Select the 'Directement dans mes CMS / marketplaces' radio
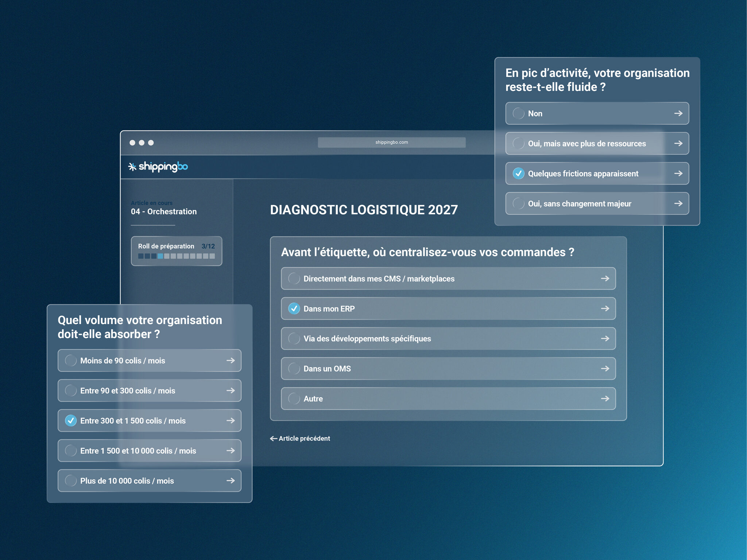747x560 pixels. pos(294,279)
